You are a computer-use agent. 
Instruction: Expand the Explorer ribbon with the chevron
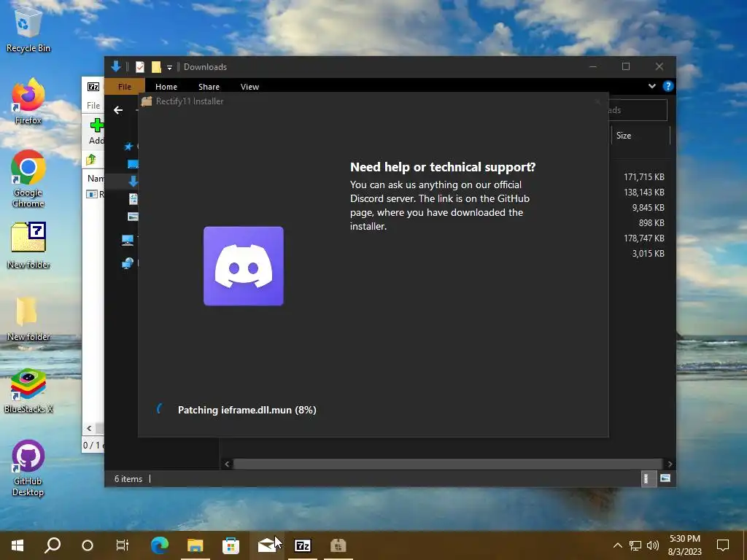[x=651, y=86]
